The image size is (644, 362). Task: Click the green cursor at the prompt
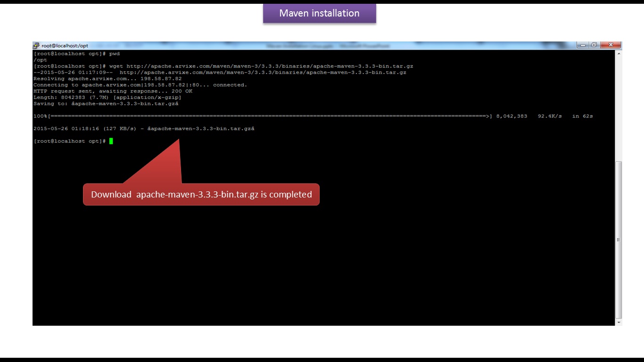[x=111, y=141]
